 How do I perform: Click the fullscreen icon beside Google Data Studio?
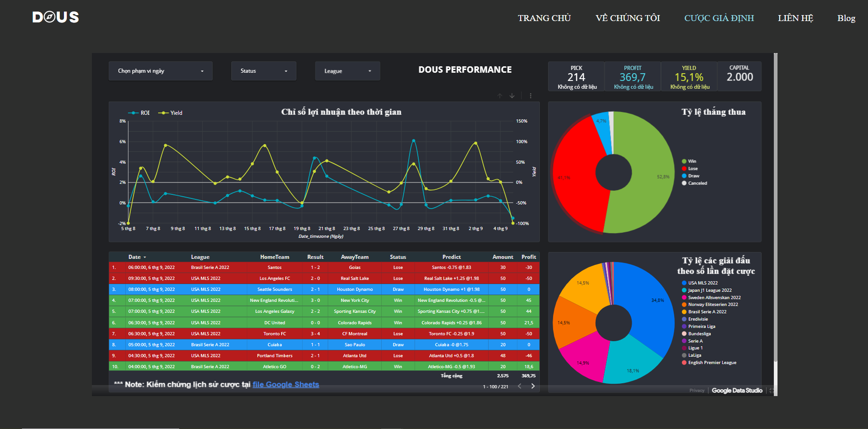pyautogui.click(x=771, y=391)
